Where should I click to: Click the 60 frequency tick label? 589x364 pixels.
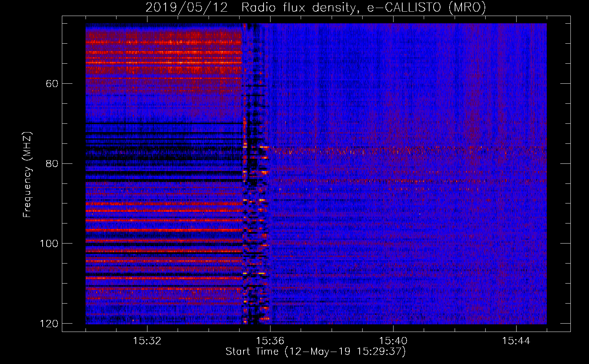point(52,84)
